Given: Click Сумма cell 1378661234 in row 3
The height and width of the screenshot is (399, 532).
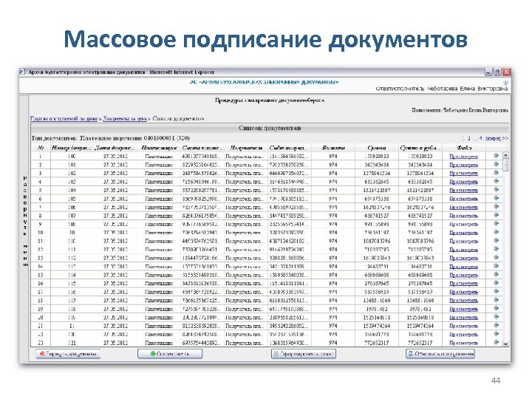Looking at the screenshot, I should point(377,174).
